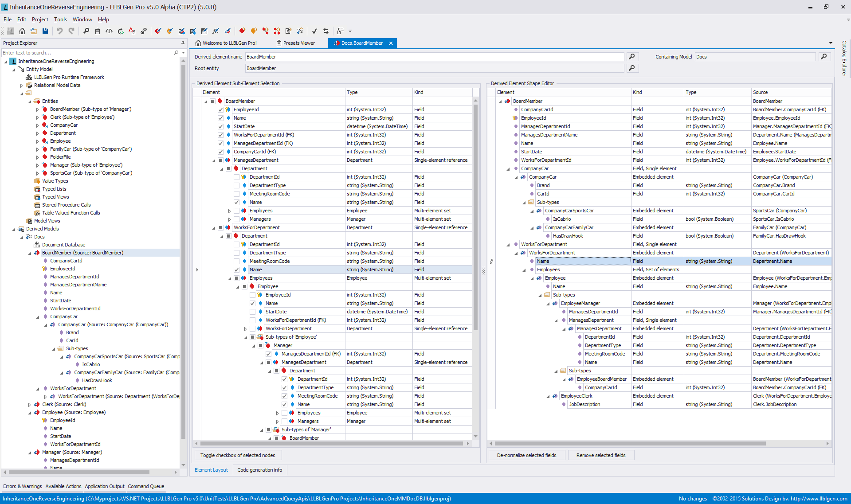The height and width of the screenshot is (504, 851).
Task: Open the Project menu
Action: click(40, 20)
